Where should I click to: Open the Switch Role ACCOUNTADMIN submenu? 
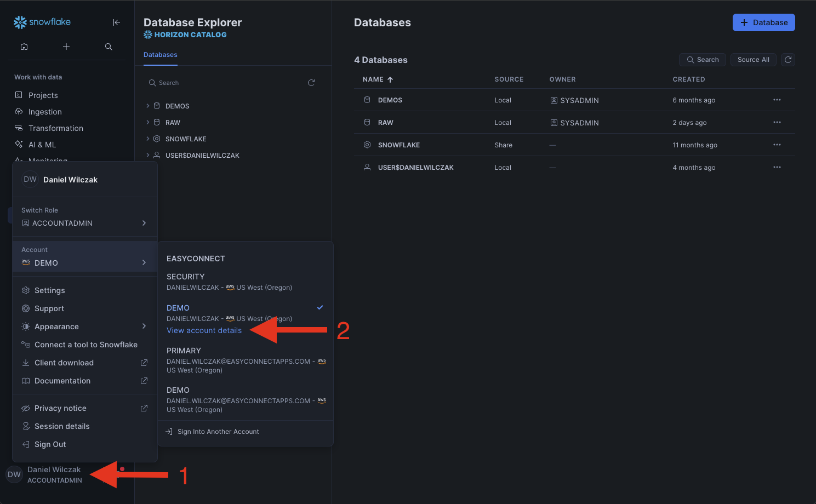click(x=84, y=223)
